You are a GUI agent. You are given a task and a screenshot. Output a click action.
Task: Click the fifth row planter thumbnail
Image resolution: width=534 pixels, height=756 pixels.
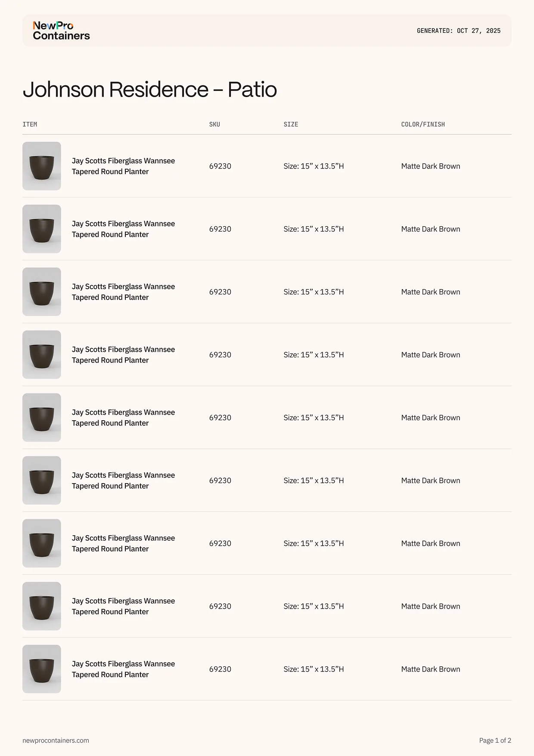pyautogui.click(x=42, y=418)
